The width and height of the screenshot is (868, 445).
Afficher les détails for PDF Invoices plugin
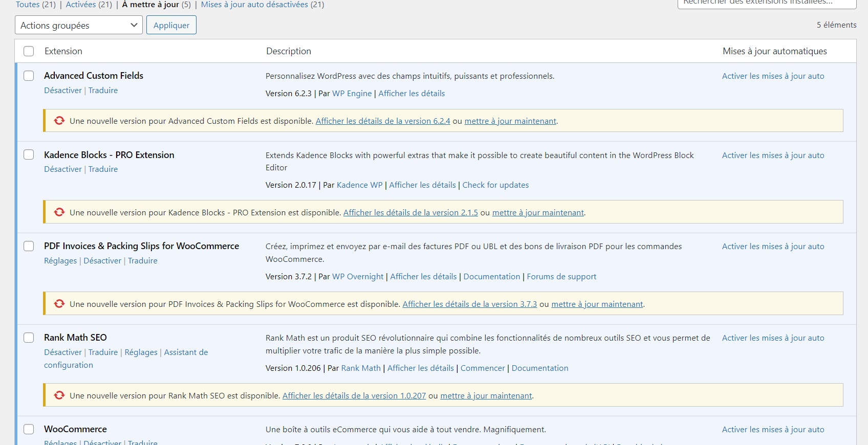423,276
